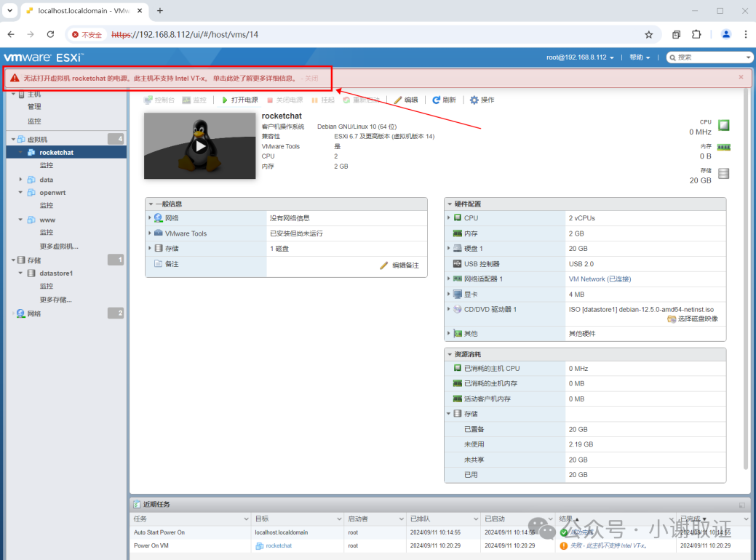Play the rocketchat console thumbnail
756x560 pixels.
pyautogui.click(x=200, y=146)
